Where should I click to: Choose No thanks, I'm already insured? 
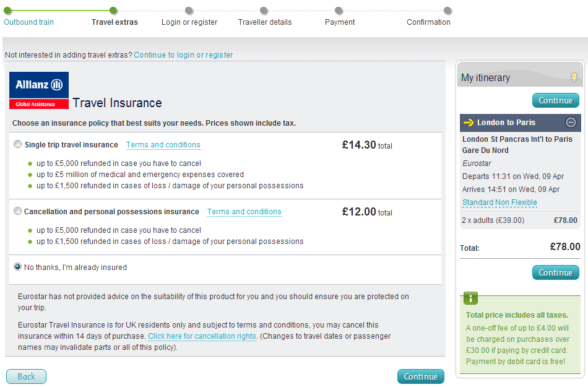17,267
